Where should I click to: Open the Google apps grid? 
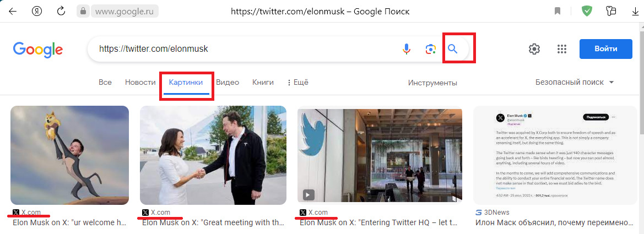point(562,49)
